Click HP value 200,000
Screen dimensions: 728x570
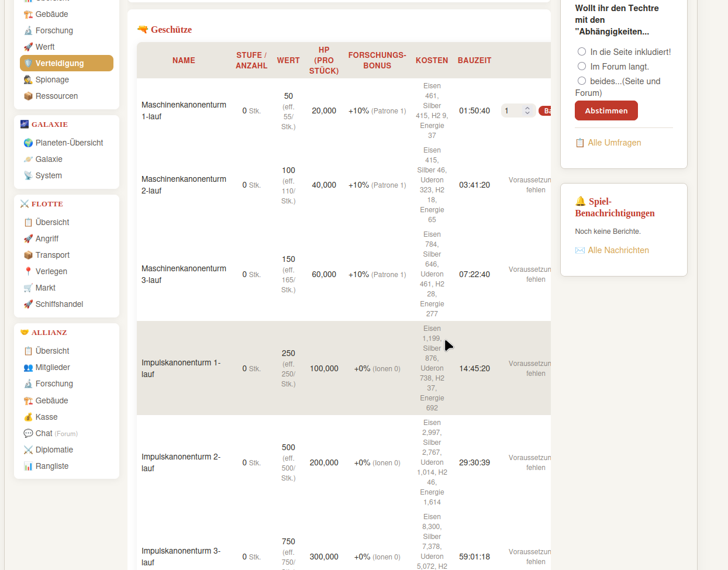click(x=324, y=462)
